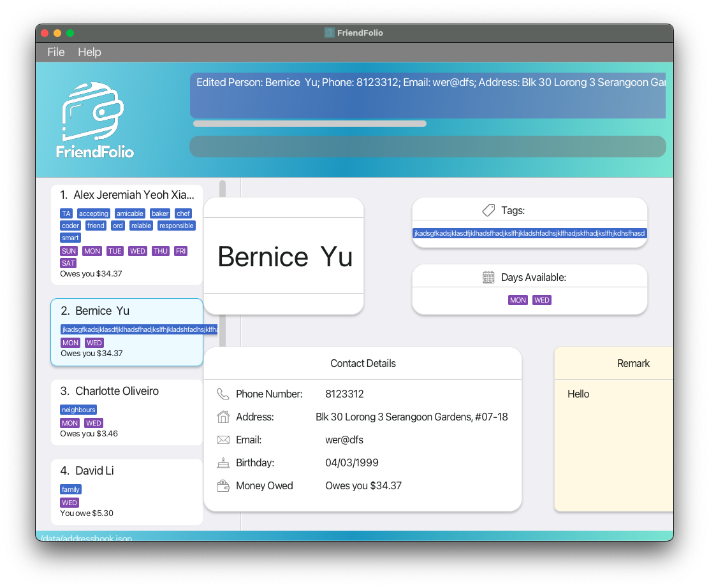Click the command input box

click(428, 147)
